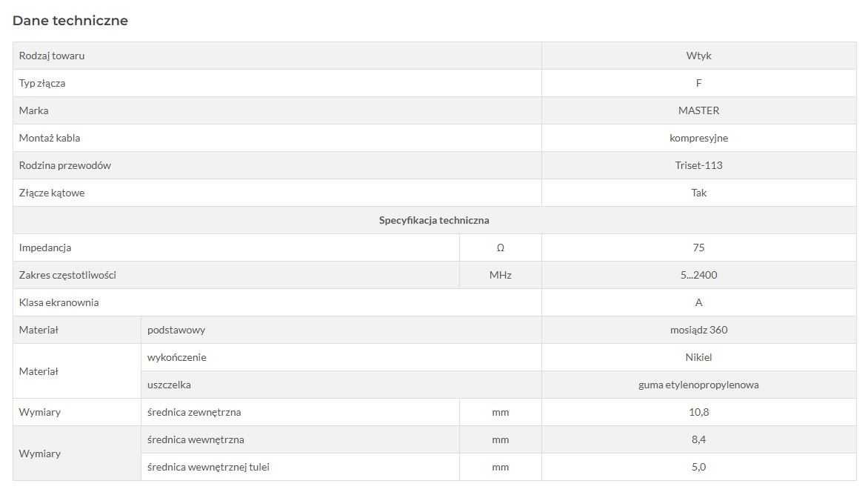Select the '8,4' inner diameter value

click(x=698, y=439)
